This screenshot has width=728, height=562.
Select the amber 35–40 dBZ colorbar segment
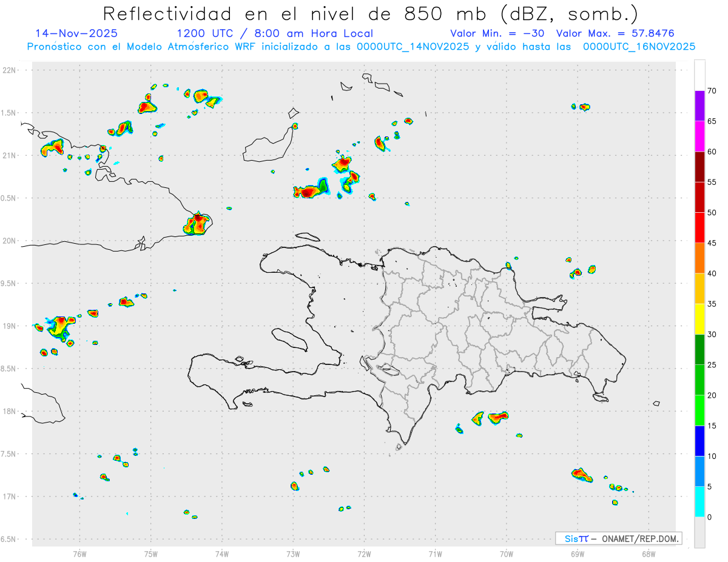(x=699, y=289)
